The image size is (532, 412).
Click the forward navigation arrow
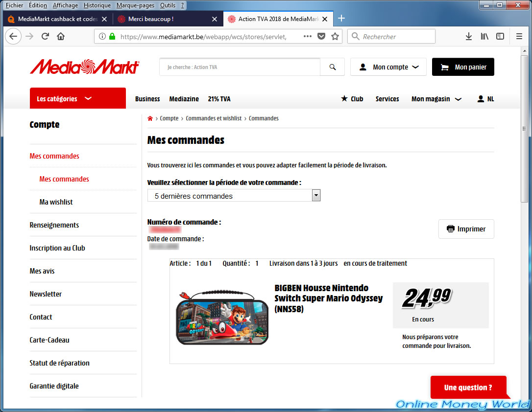(x=30, y=36)
